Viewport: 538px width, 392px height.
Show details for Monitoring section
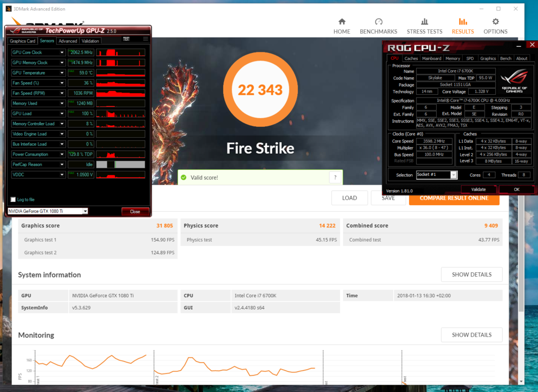coord(472,335)
